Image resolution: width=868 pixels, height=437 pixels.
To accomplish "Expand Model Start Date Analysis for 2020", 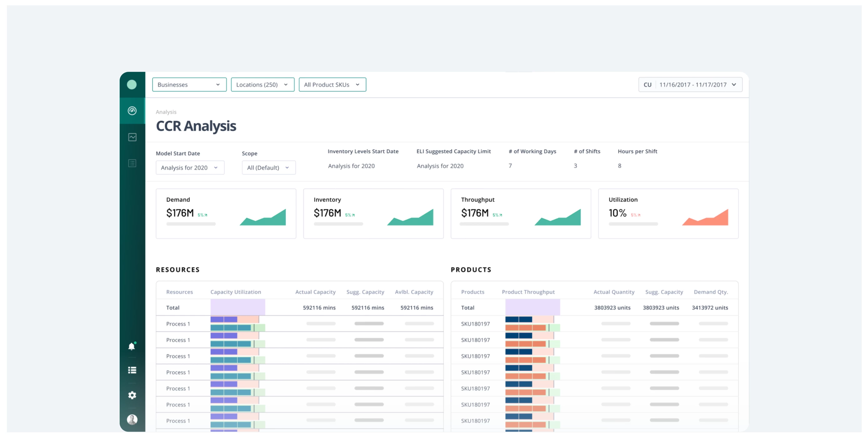I will coord(190,168).
